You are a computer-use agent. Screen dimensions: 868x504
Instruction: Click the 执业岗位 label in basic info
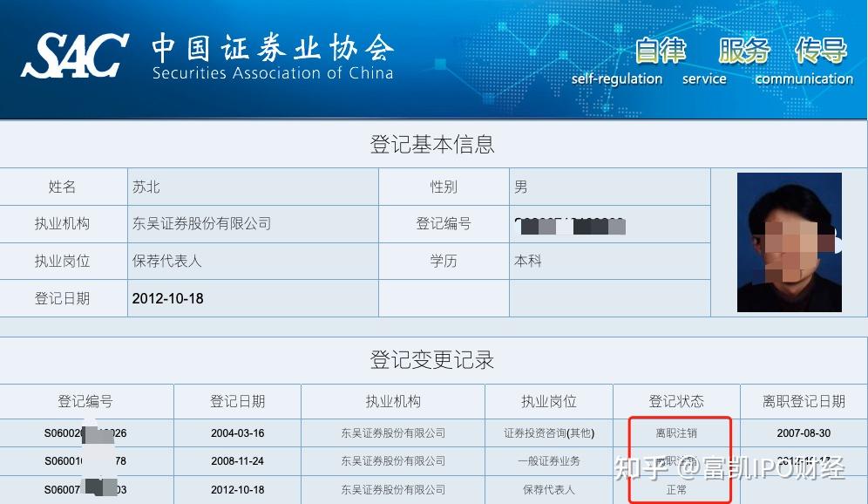pos(62,261)
